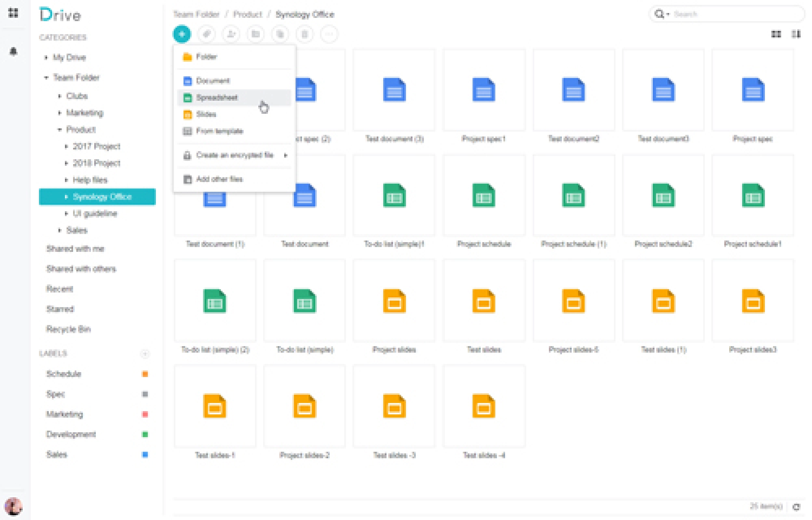Open notifications bell in left bar
The width and height of the screenshot is (812, 520).
13,52
